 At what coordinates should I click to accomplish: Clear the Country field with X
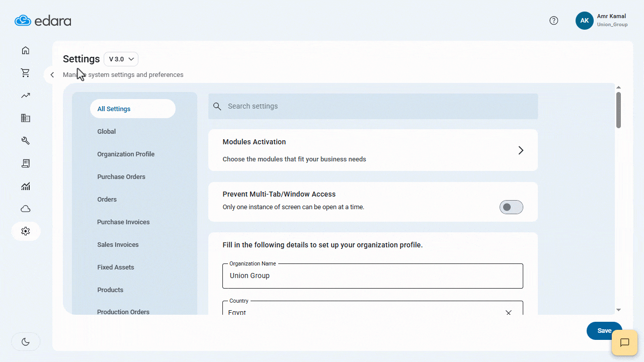(508, 313)
